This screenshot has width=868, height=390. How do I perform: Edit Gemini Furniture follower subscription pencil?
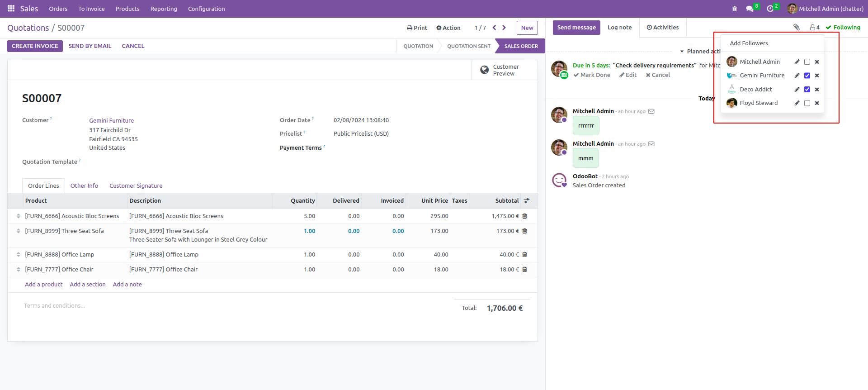797,76
